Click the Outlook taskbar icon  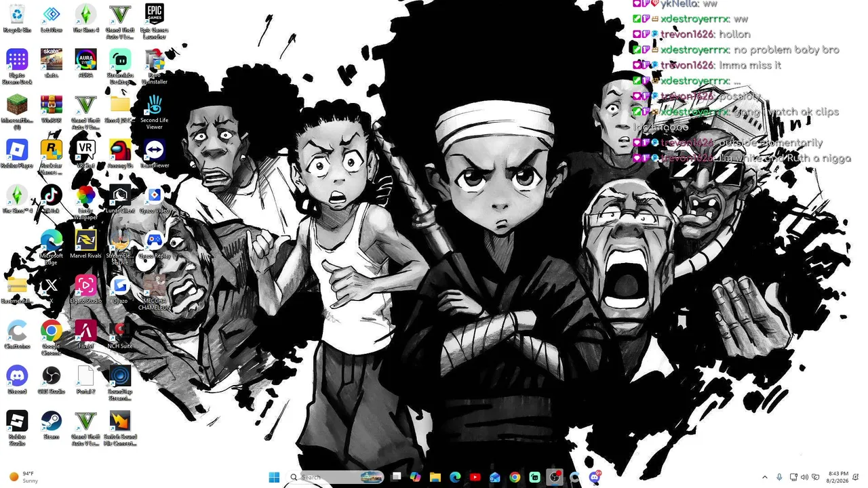[x=495, y=477]
